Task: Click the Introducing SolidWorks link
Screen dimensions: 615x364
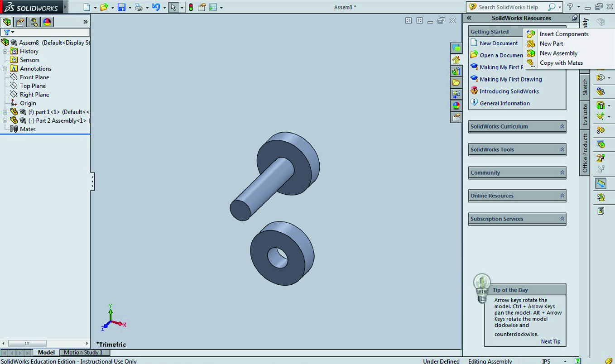Action: [x=509, y=91]
